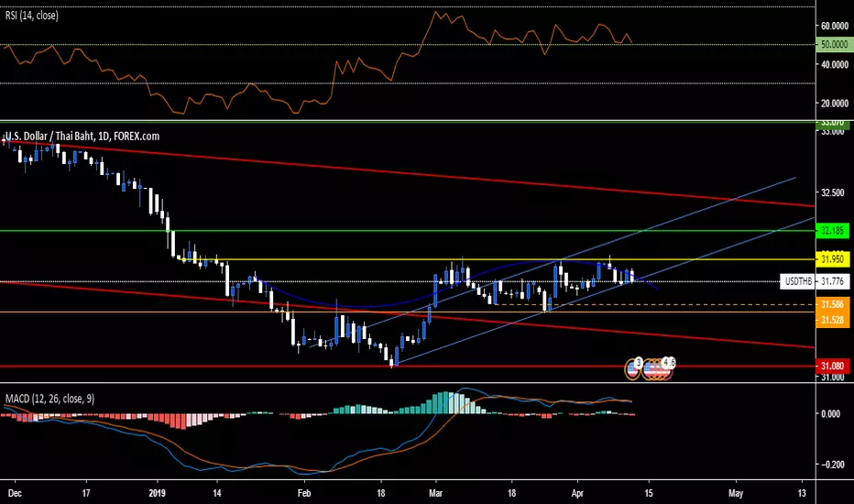Viewport: 854px width, 504px height.
Task: Click the 2019 label on time axis
Action: coord(157,494)
